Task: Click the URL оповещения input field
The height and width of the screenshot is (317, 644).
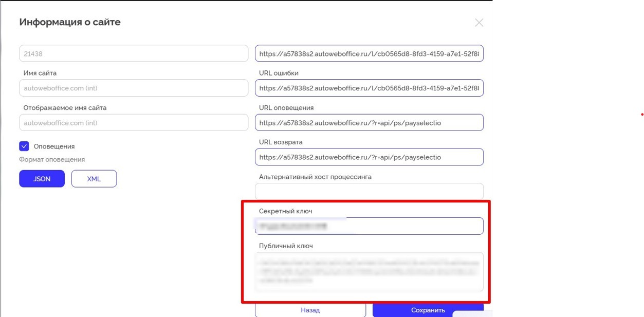Action: point(369,123)
